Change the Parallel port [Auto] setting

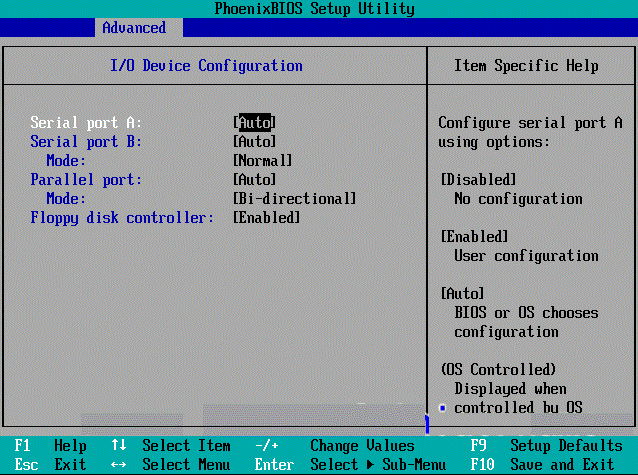254,179
